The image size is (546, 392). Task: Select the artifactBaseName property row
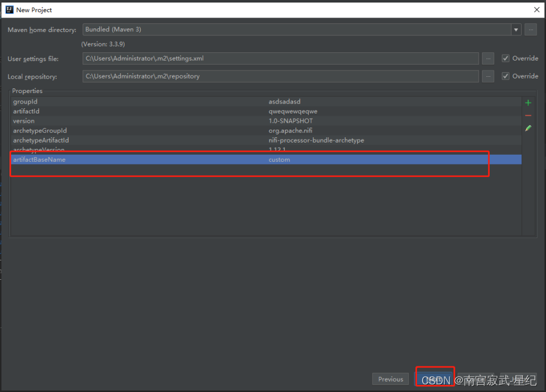266,159
